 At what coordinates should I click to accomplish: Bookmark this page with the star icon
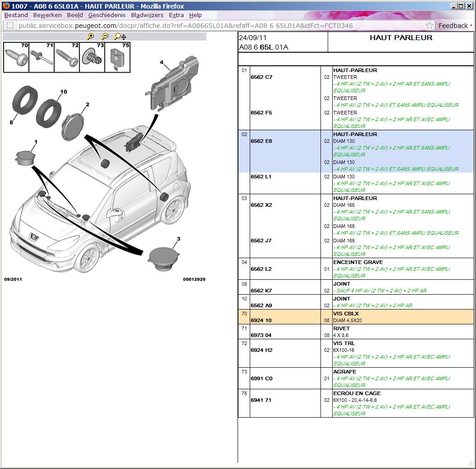point(429,26)
